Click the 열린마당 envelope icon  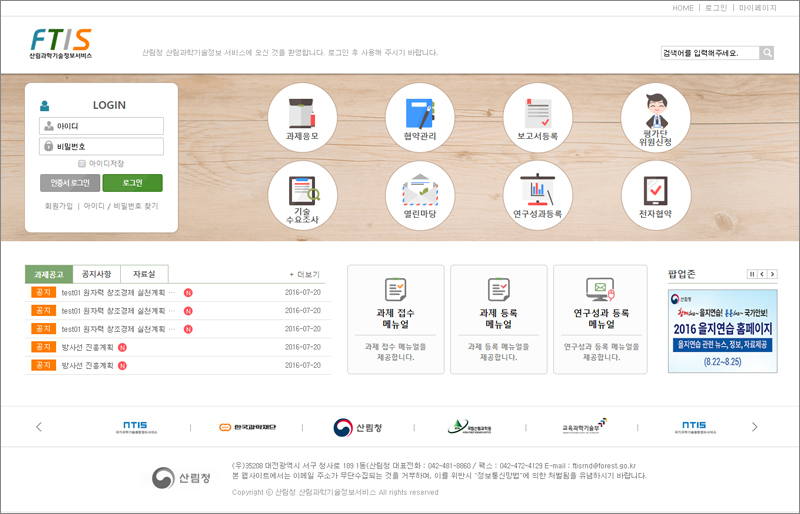pyautogui.click(x=420, y=194)
